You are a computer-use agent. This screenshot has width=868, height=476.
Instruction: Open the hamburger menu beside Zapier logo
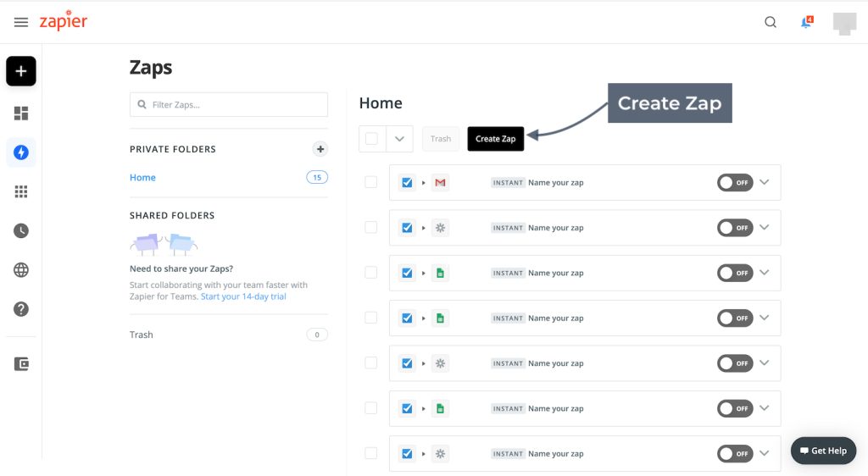(x=21, y=22)
